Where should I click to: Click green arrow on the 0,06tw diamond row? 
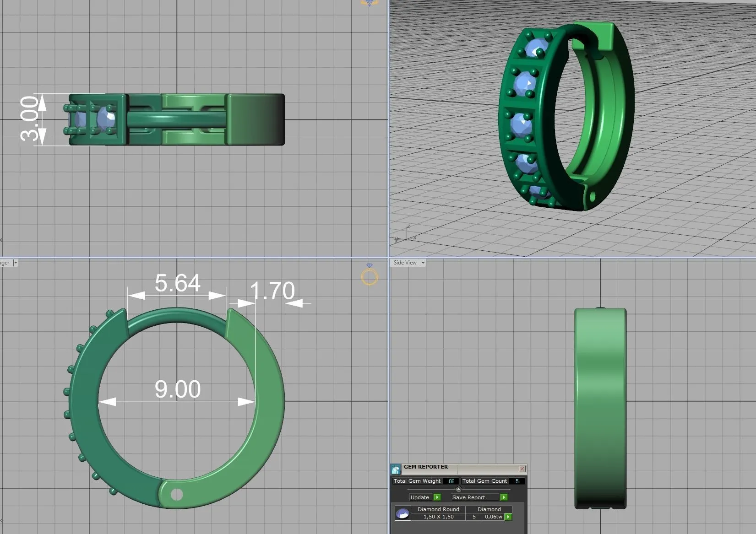pyautogui.click(x=508, y=517)
